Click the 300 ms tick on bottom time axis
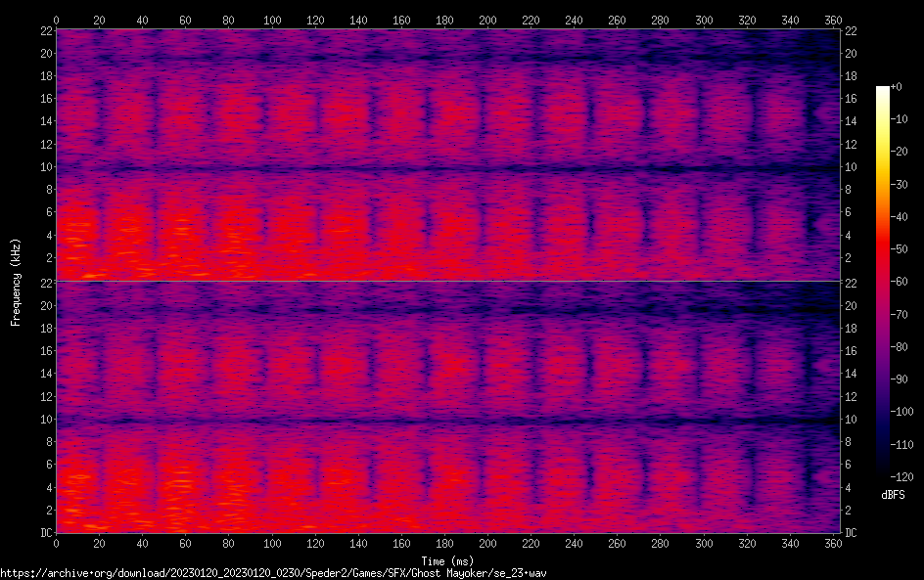This screenshot has width=924, height=580. (x=702, y=544)
